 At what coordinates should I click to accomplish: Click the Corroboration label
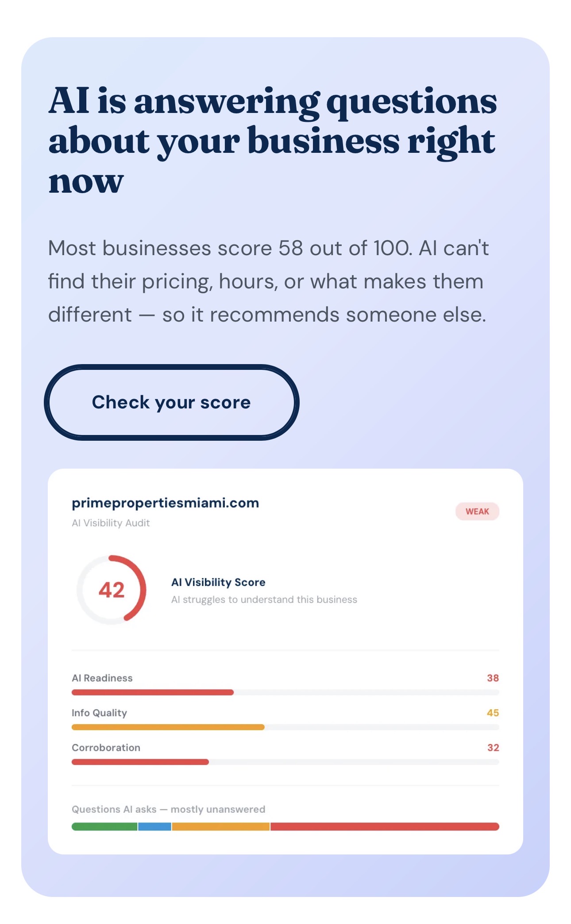106,748
